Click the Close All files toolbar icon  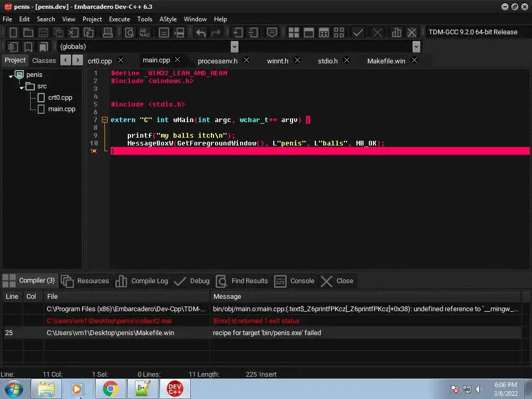[88, 33]
